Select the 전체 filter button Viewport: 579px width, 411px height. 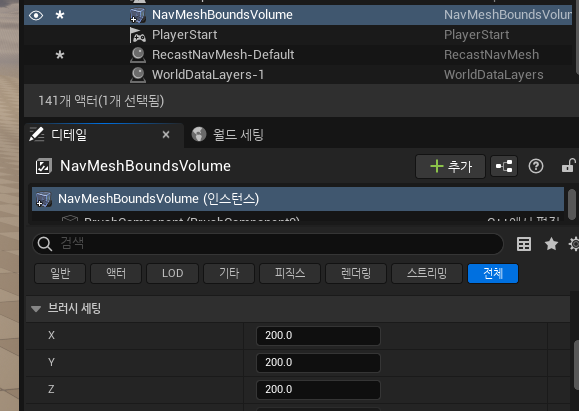493,274
